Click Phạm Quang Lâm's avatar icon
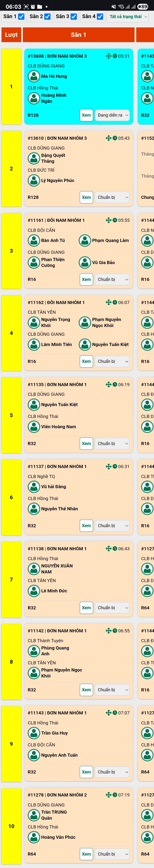 (x=85, y=241)
